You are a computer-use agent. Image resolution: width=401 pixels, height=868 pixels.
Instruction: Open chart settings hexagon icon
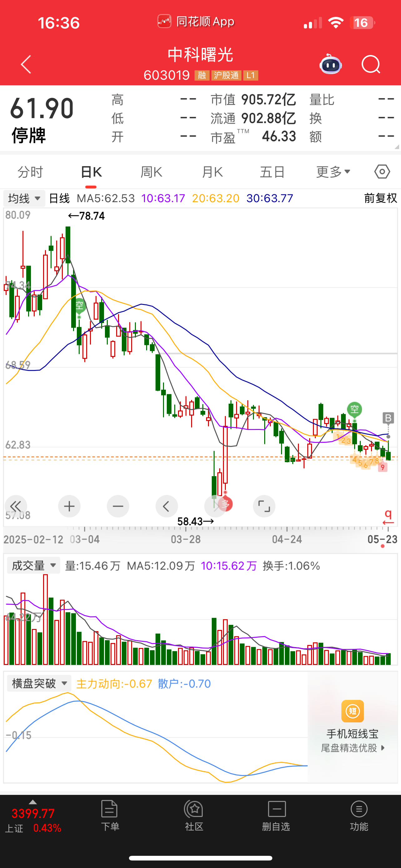382,172
